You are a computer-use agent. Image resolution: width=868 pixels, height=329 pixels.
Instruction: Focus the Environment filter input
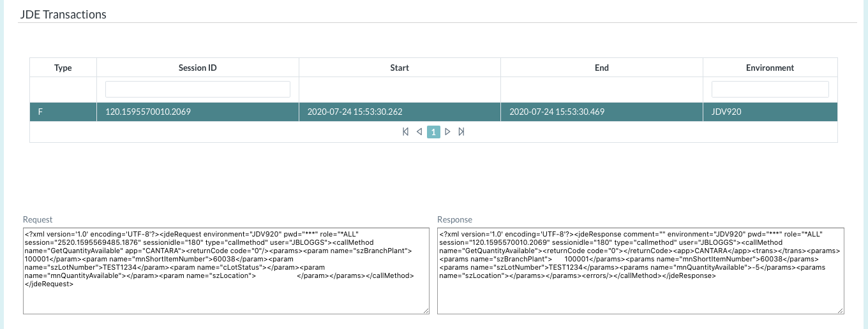770,89
